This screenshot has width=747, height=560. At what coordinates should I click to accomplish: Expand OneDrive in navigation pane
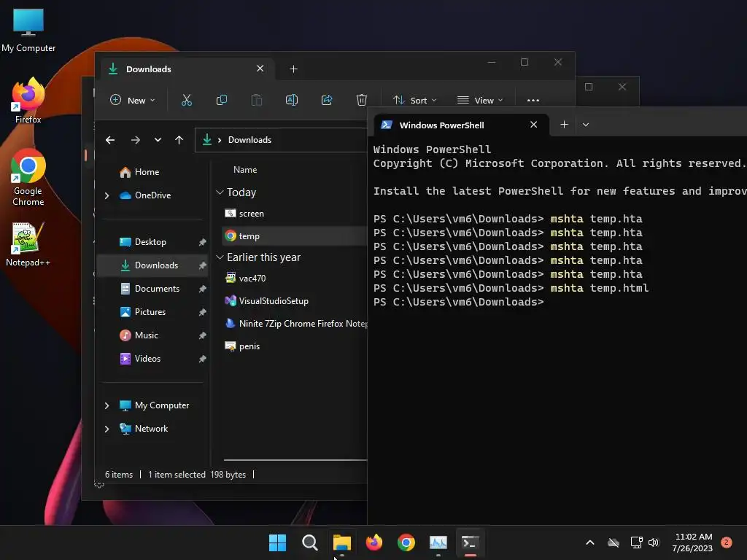click(107, 195)
